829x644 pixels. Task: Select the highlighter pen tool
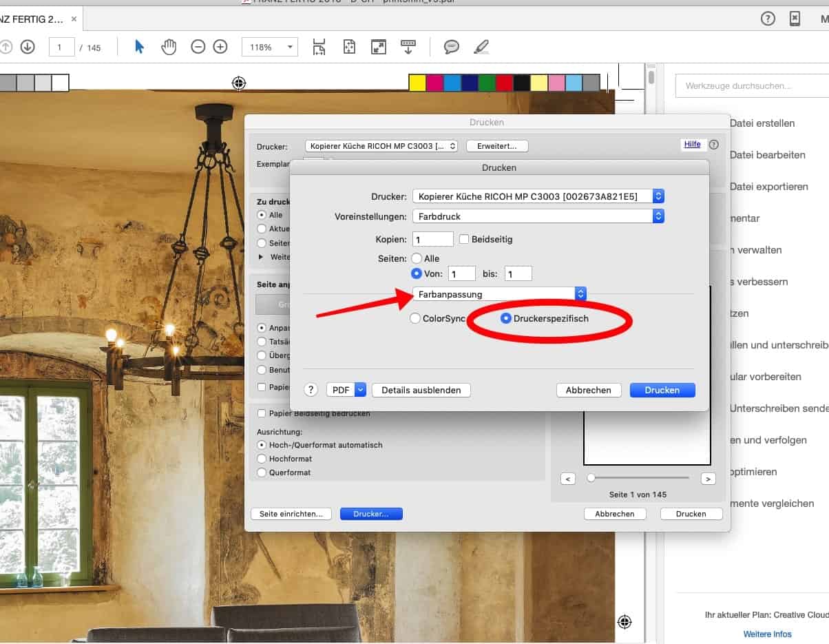[x=481, y=47]
